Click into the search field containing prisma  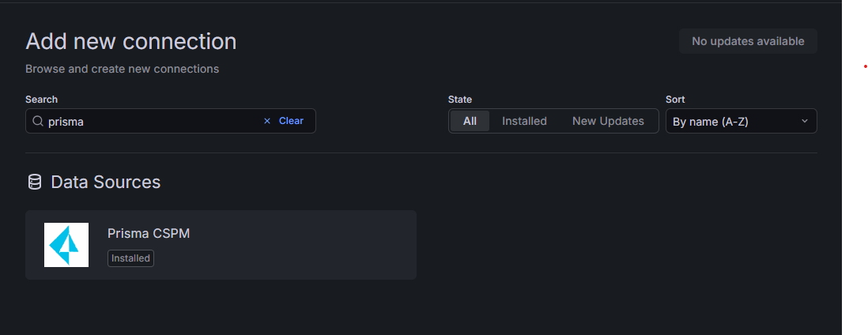(171, 121)
